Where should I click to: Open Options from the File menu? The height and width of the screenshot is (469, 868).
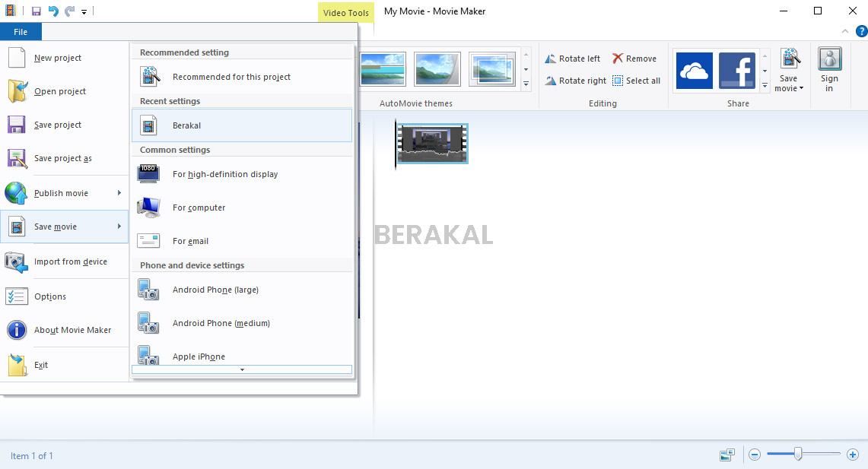tap(50, 296)
